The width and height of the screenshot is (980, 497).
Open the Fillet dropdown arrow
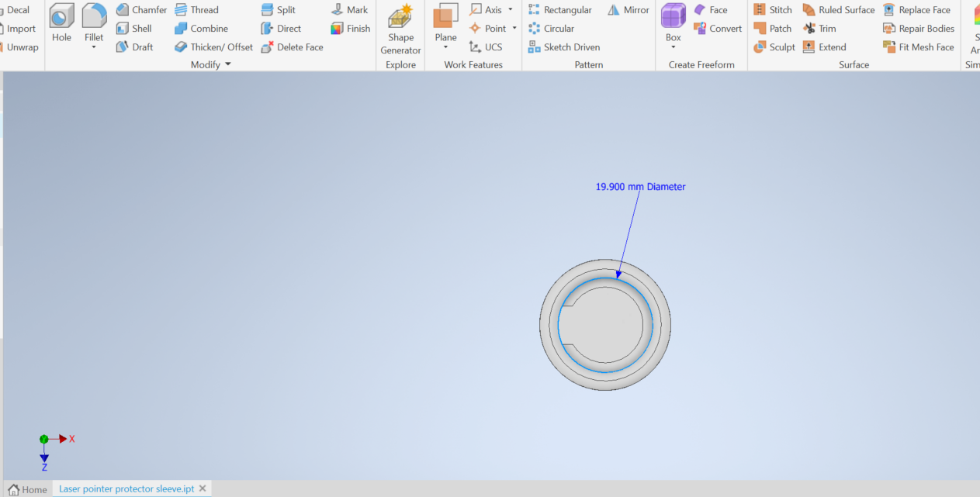[94, 48]
